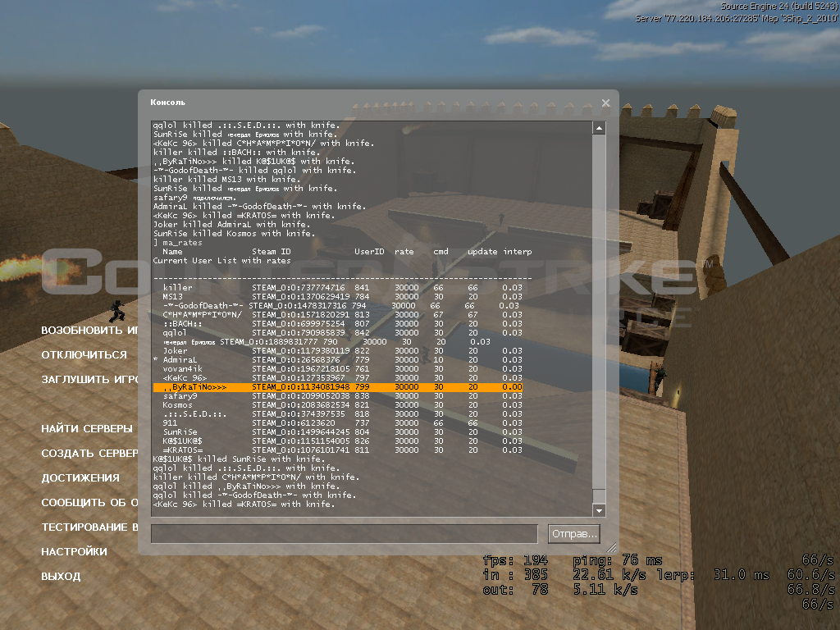
Task: Click the console scrollbar up arrow
Action: pos(599,127)
